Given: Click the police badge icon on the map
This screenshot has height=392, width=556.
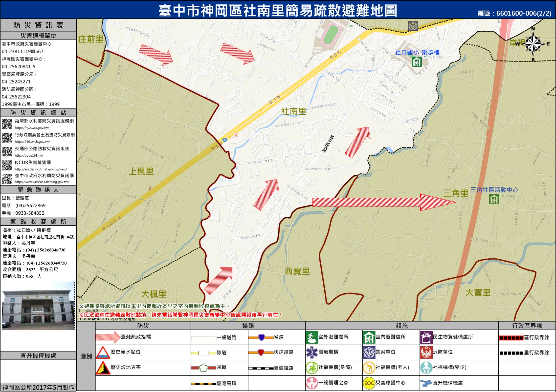Looking at the screenshot, I should 413,25.
